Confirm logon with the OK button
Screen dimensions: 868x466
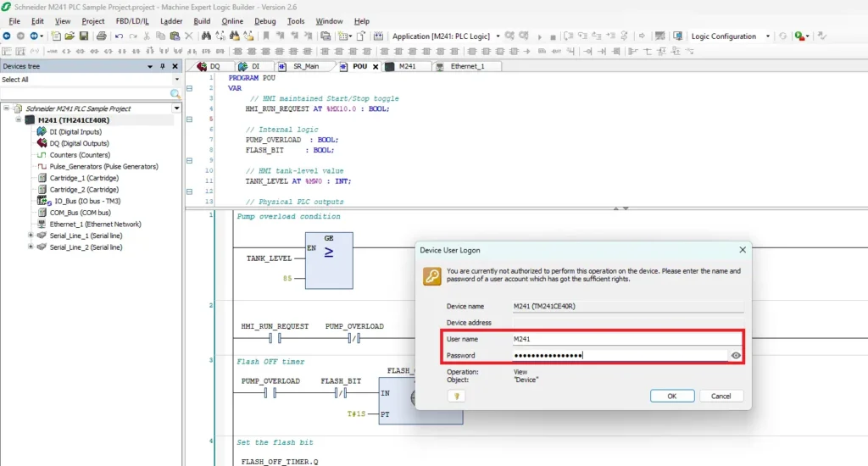672,397
